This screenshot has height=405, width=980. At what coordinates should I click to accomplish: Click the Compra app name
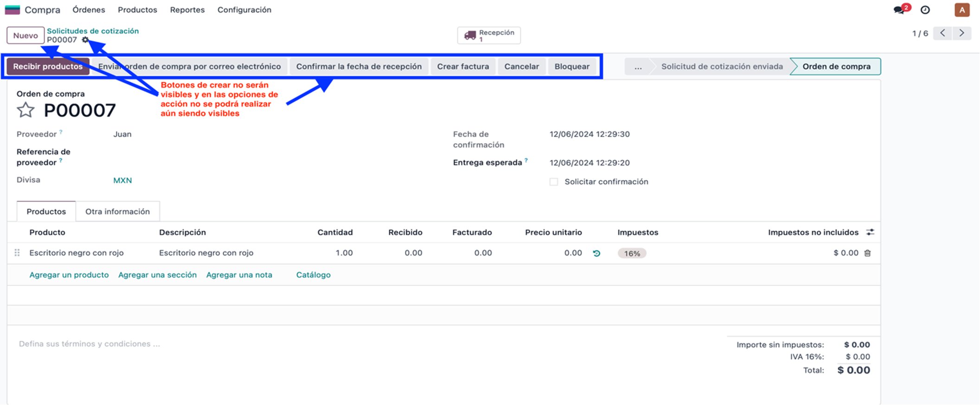tap(42, 10)
